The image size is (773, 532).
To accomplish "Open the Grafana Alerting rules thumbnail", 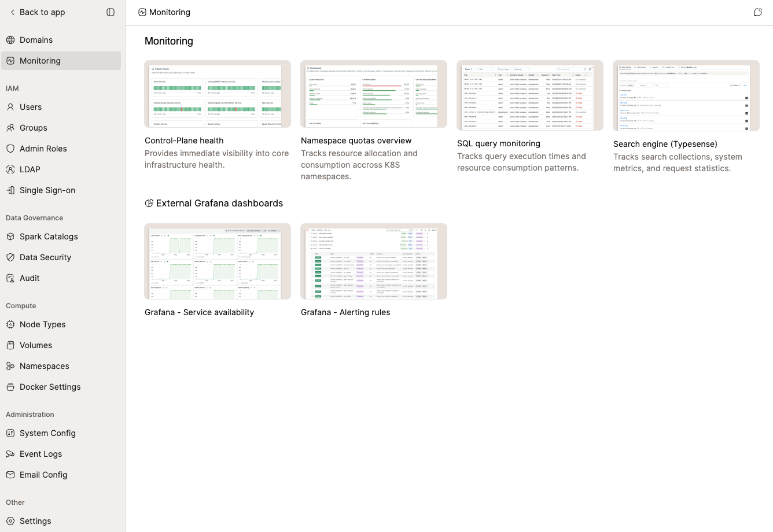I will click(374, 261).
